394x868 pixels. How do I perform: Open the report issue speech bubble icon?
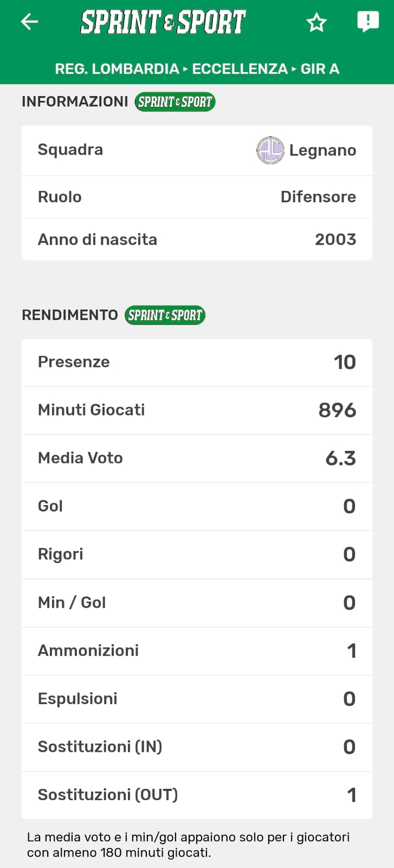point(368,22)
